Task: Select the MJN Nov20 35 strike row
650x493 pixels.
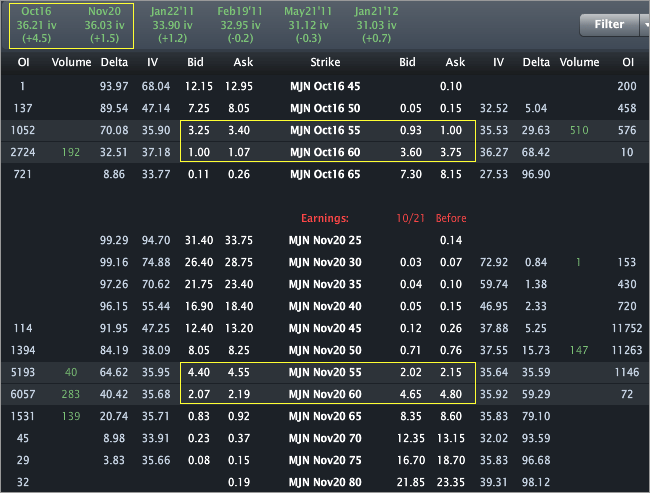Action: coord(325,284)
